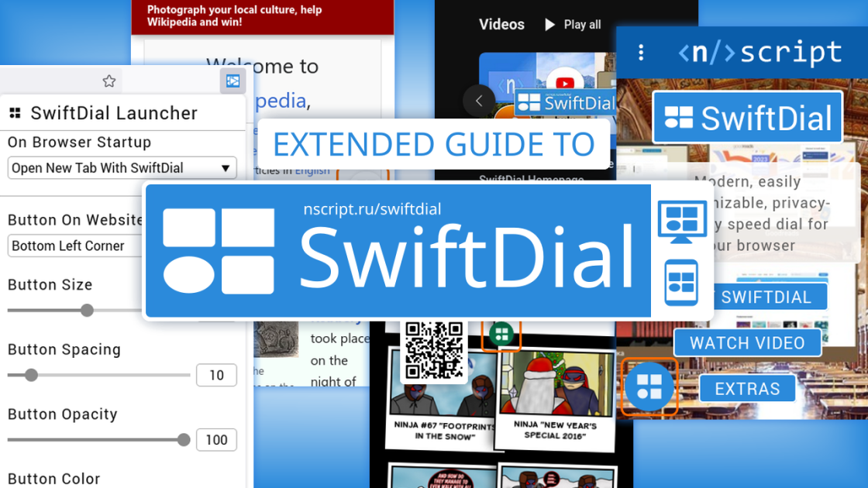Click the mobile phone SwiftDial icon

(681, 282)
